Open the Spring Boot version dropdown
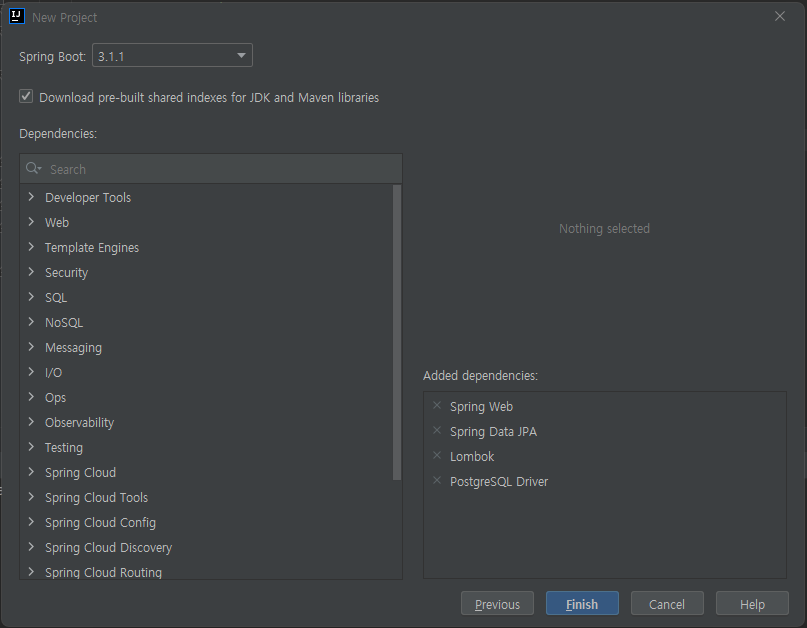Screen dimensions: 807x628 [172, 56]
